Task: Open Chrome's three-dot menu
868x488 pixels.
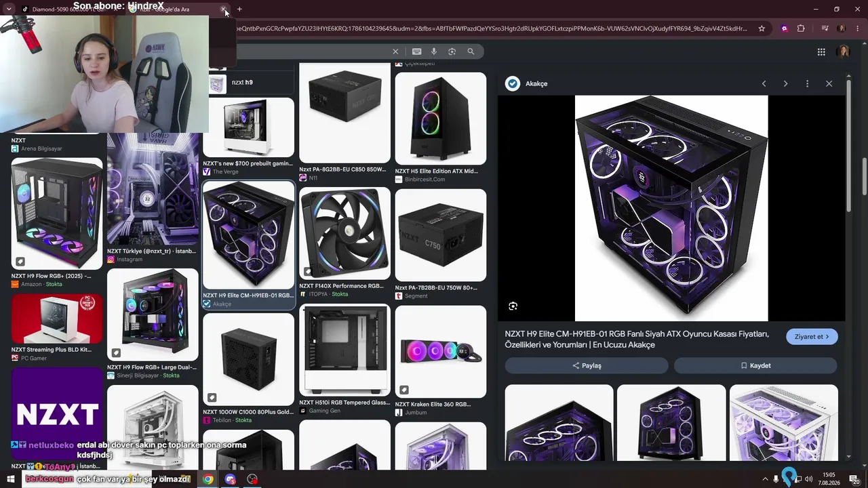Action: click(x=857, y=28)
